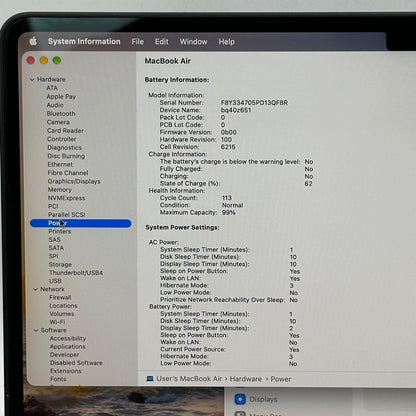Open Displays in the background settings window
Image resolution: width=416 pixels, height=416 pixels.
pos(263,399)
